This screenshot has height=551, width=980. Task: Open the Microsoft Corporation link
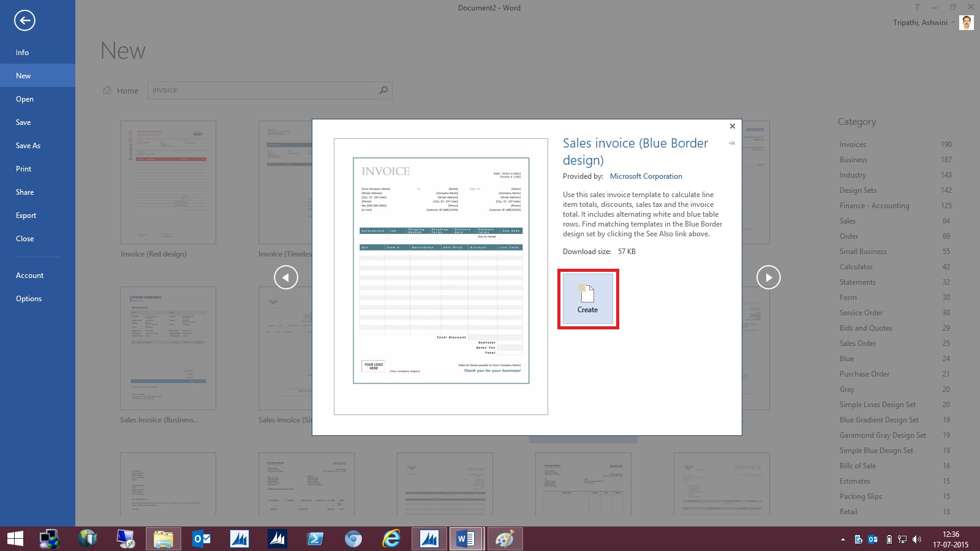point(646,176)
